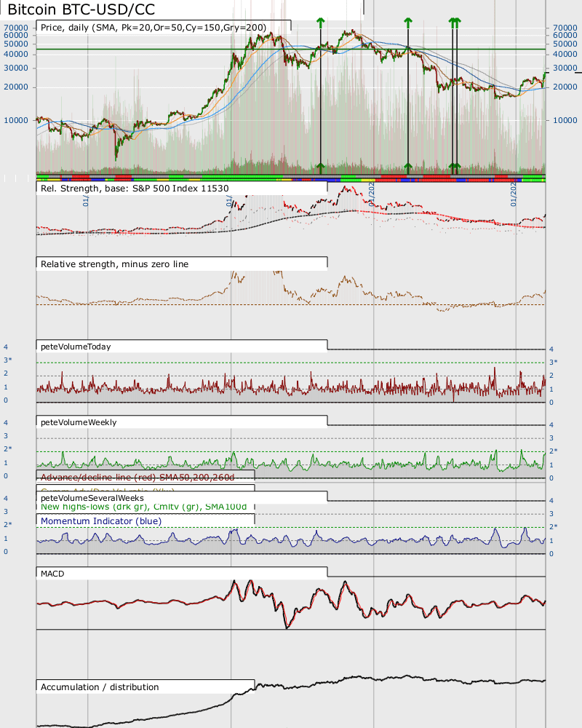Click the peteVolumeWeekly panel label
The width and height of the screenshot is (582, 728).
pos(79,422)
